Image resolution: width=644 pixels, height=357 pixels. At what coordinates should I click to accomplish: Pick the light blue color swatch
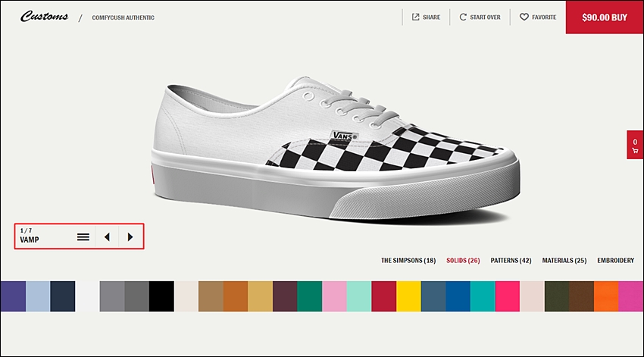(38, 296)
